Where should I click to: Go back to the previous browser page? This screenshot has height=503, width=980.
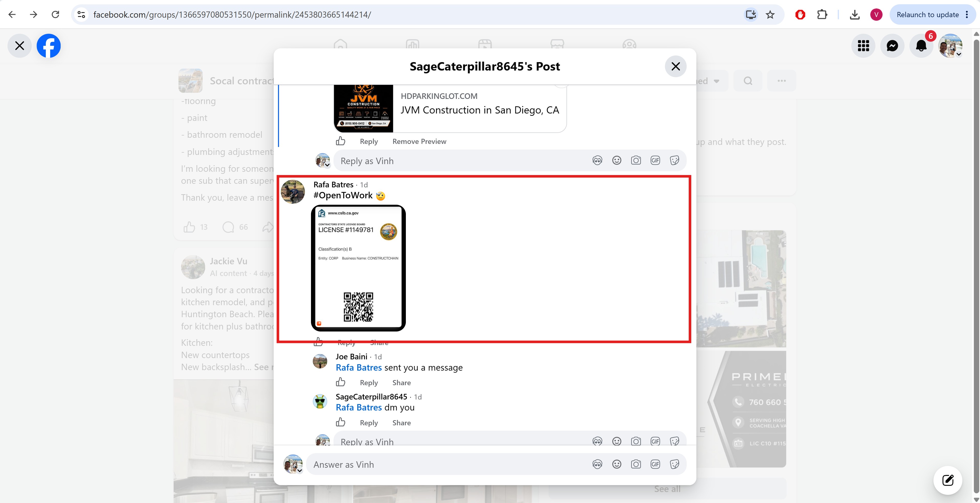pyautogui.click(x=12, y=15)
